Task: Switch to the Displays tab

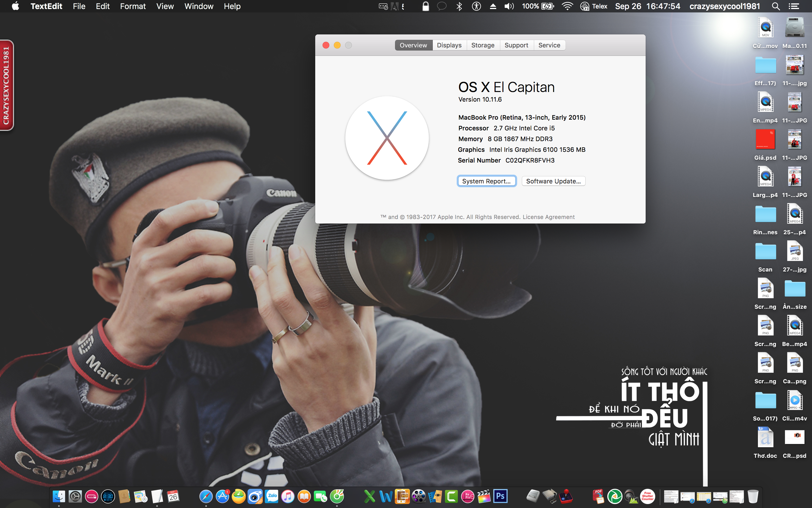Action: 449,45
